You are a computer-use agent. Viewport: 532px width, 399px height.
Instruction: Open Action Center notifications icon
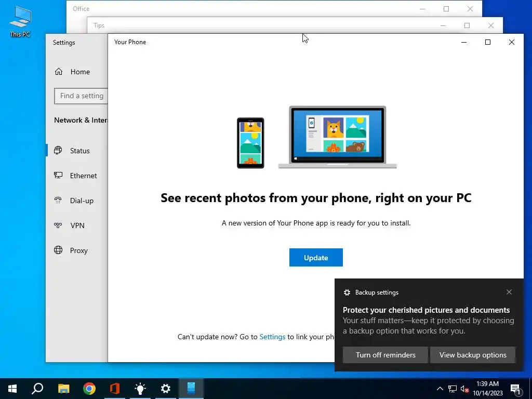tap(516, 389)
